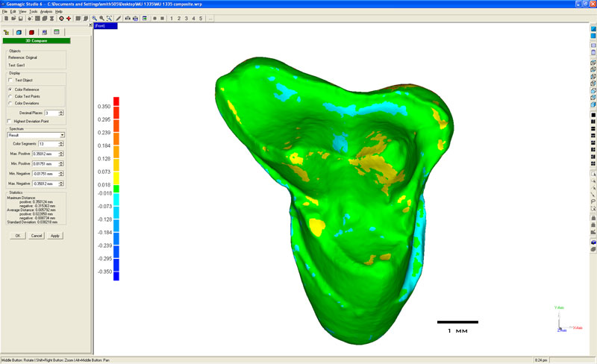
Task: Click the open file icon in toolbar
Action: (12, 18)
